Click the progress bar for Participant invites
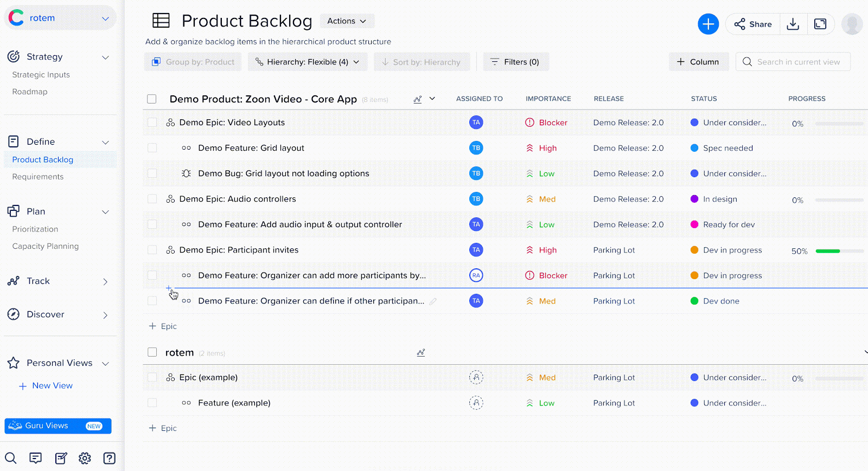Screen dimensions: 868x471 (x=839, y=251)
